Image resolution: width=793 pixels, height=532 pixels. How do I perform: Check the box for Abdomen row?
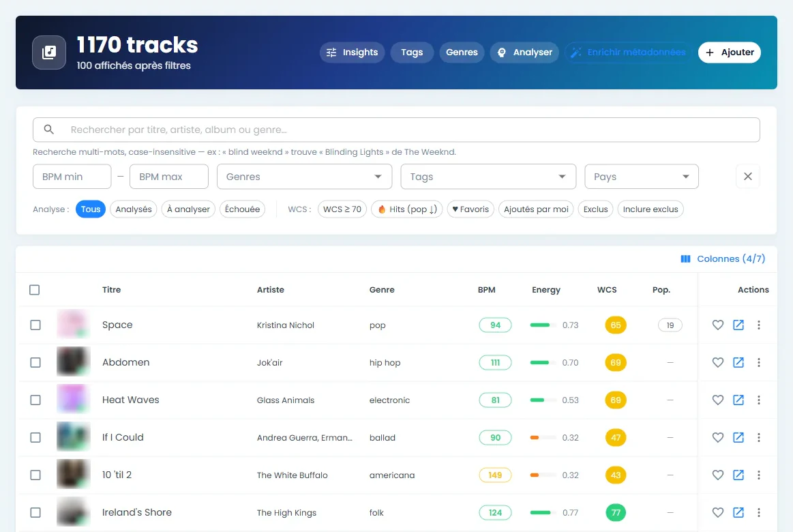pos(35,363)
